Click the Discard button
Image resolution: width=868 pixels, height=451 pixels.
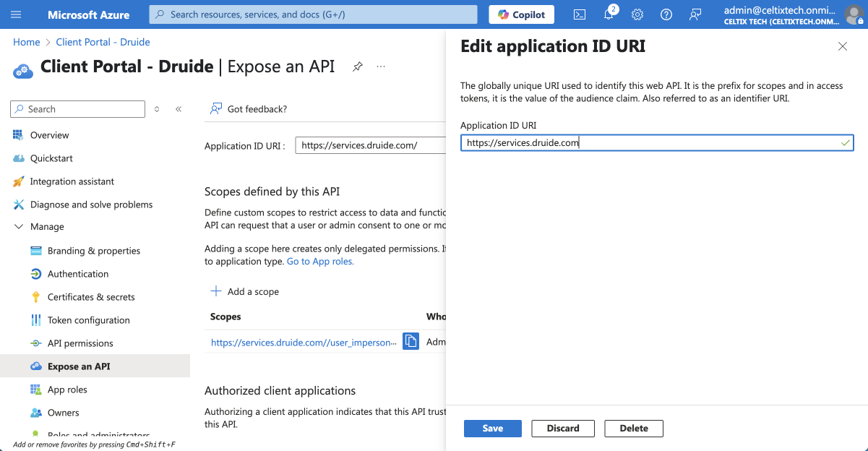click(x=562, y=429)
